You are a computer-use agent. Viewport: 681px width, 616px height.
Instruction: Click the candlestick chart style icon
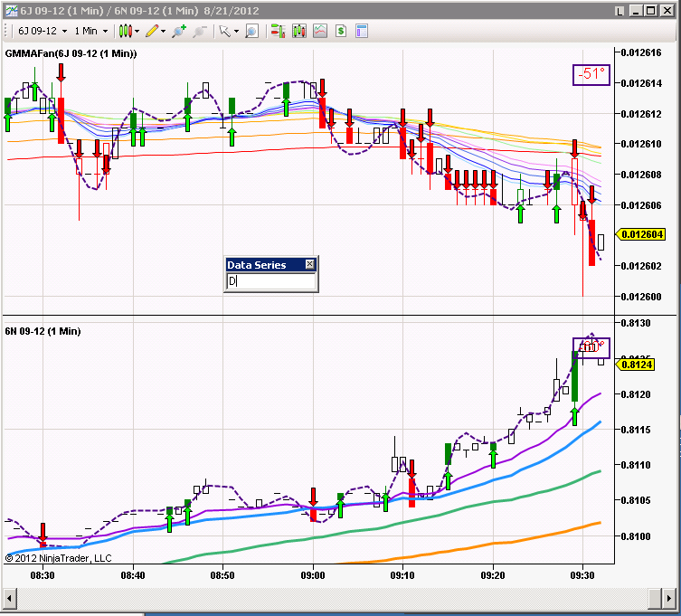[x=126, y=31]
